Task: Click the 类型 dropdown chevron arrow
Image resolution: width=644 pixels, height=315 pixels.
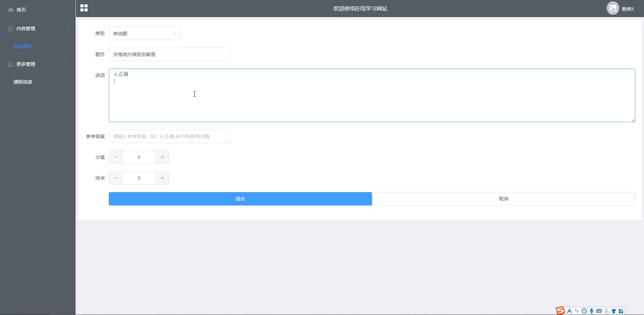Action: (x=175, y=34)
